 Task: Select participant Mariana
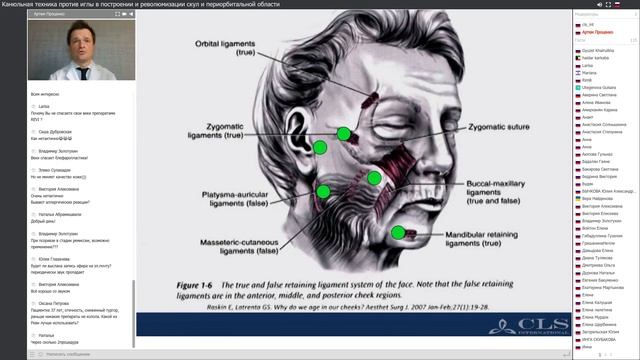[x=589, y=73]
